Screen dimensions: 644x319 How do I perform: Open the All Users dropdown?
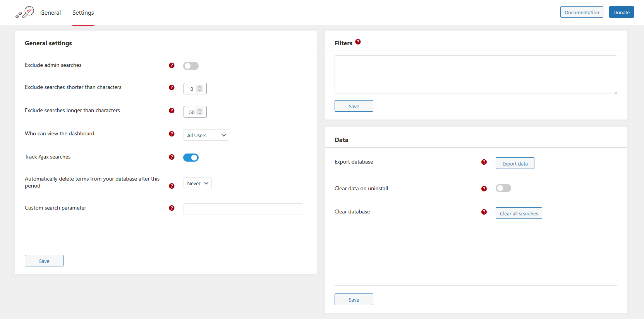[206, 135]
